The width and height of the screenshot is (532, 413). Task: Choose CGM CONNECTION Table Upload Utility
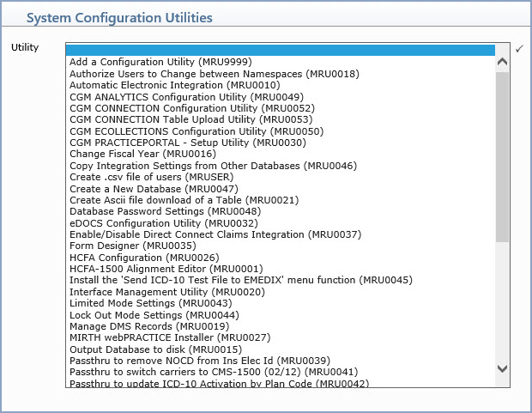281,119
